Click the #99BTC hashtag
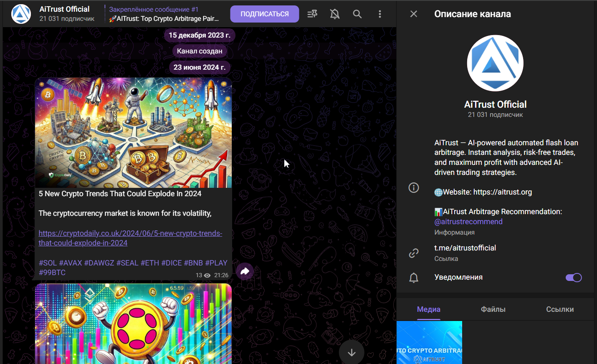 coord(52,273)
